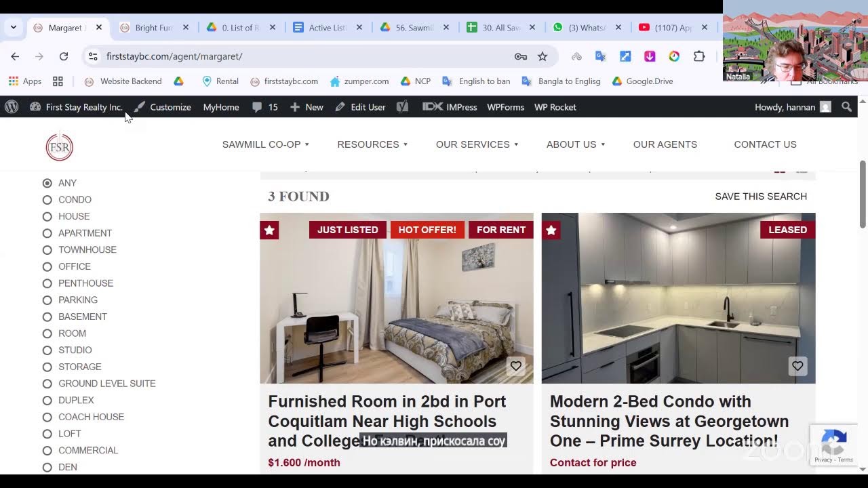Select GROUND LEVEL SUITE option
Image resolution: width=868 pixels, height=488 pixels.
pos(47,384)
